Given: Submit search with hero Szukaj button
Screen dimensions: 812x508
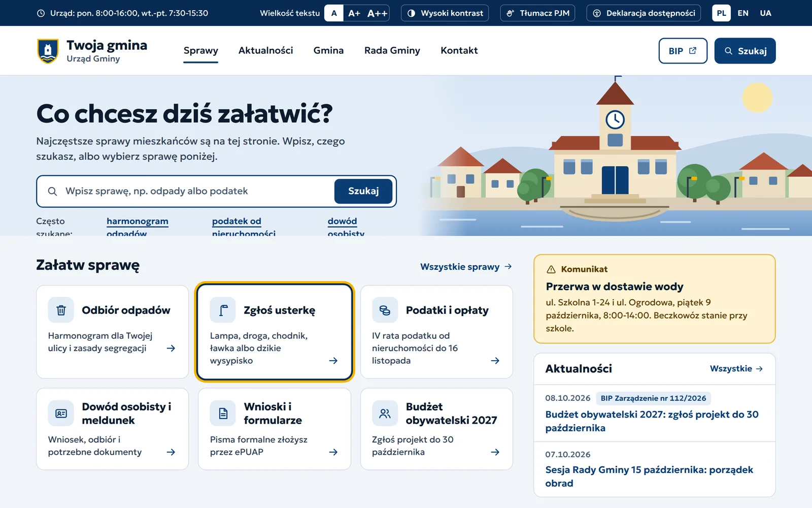Looking at the screenshot, I should point(363,191).
